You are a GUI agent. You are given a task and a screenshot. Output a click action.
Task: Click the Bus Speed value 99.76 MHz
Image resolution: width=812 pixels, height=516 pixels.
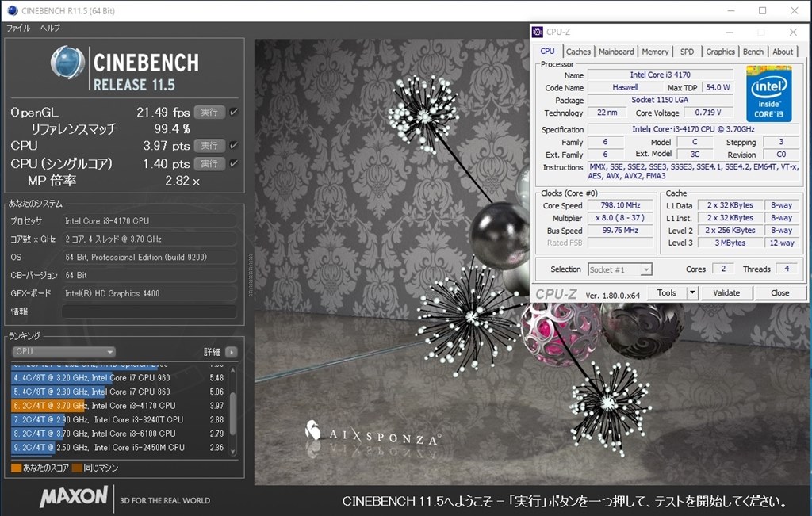click(x=620, y=231)
